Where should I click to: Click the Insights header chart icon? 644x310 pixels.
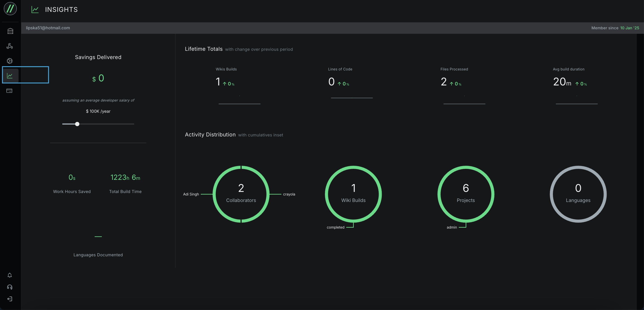pyautogui.click(x=35, y=9)
